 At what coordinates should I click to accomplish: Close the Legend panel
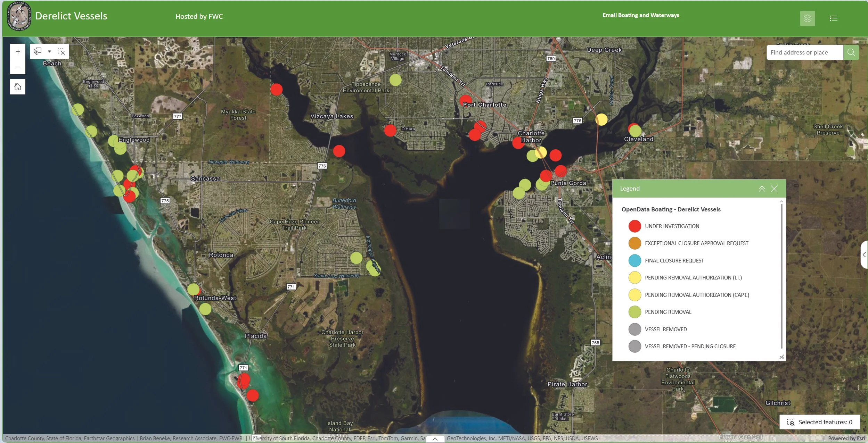[x=774, y=189]
